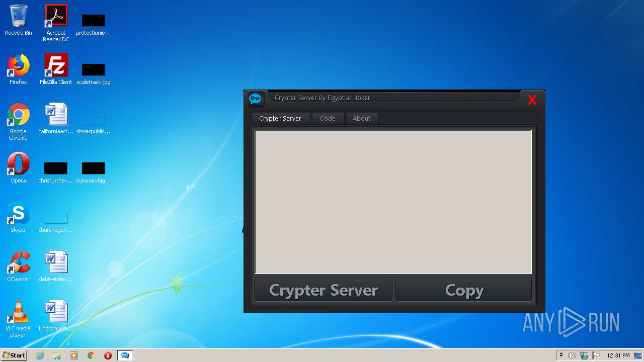This screenshot has width=644, height=362.
Task: Open Internet Explorer from the taskbar
Action: coord(40,355)
